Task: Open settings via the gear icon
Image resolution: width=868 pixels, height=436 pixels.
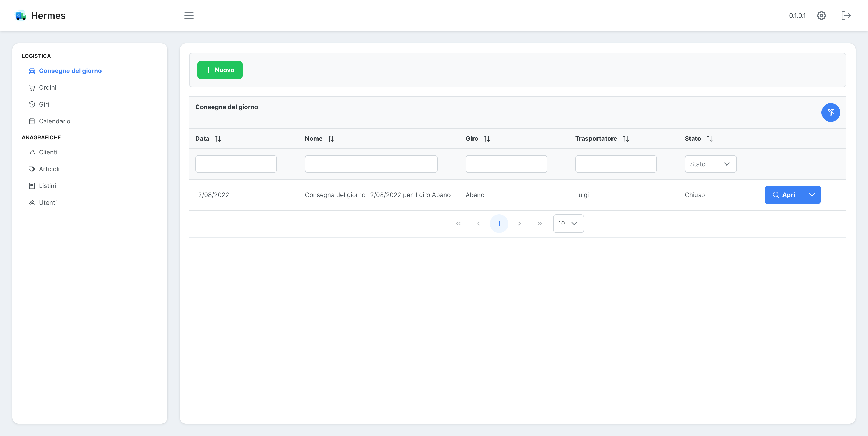Action: pos(821,16)
